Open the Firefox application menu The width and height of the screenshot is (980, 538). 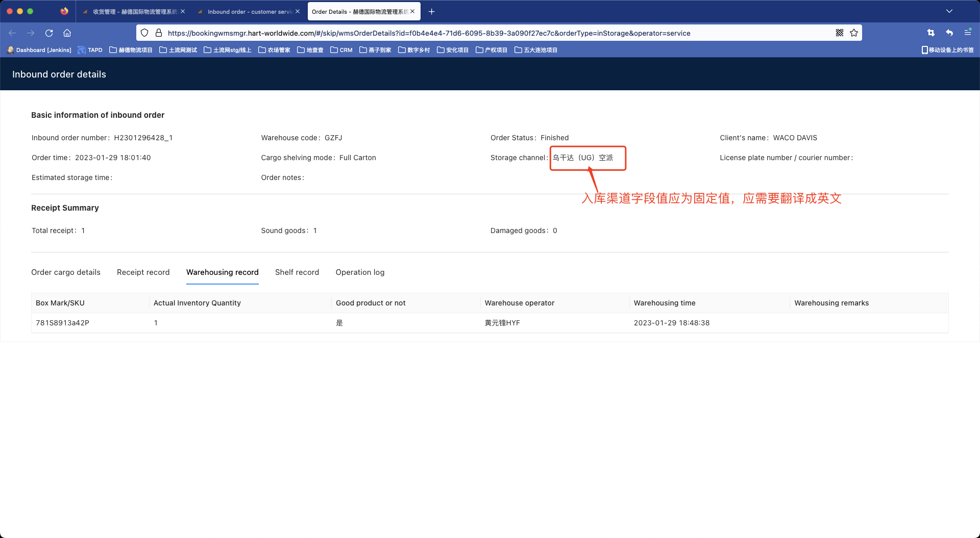[968, 33]
